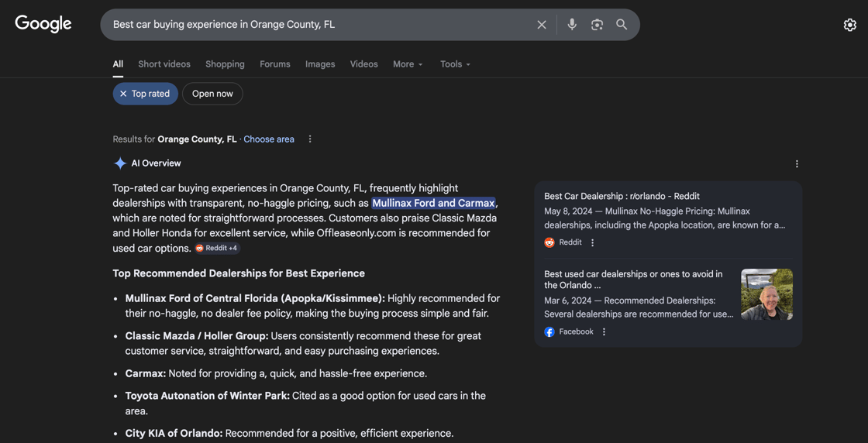Switch to the Shopping tab
The height and width of the screenshot is (443, 868).
point(225,64)
